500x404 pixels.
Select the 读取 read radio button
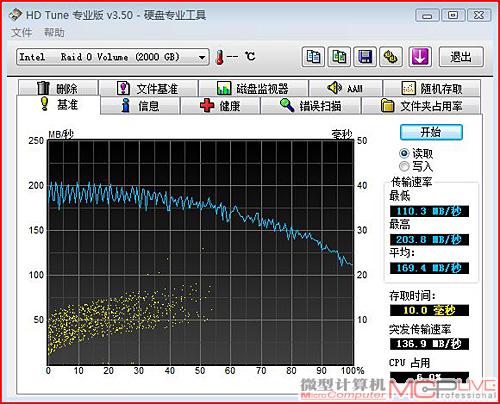[404, 153]
